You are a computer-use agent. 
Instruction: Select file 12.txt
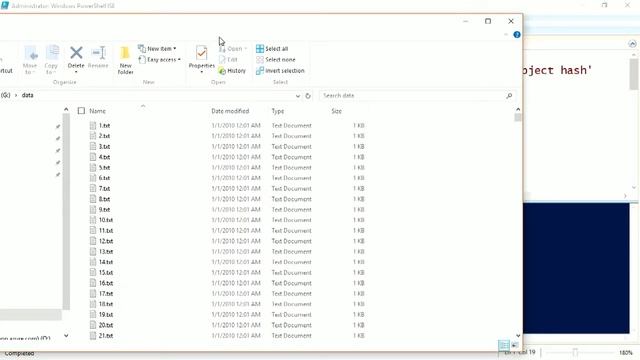point(106,241)
